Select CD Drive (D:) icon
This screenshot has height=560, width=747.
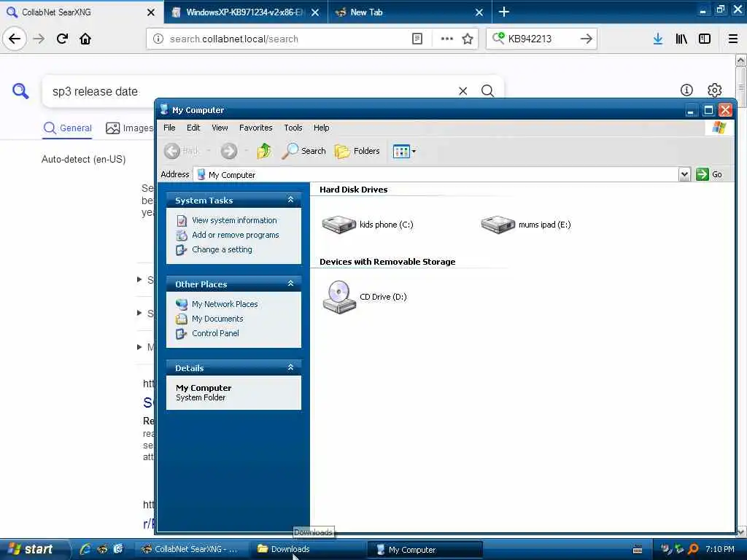365,297
